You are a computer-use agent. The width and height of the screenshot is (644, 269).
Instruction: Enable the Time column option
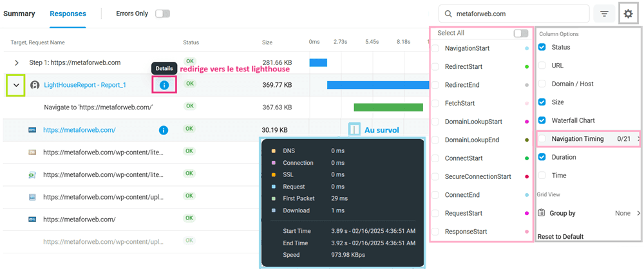pyautogui.click(x=542, y=175)
